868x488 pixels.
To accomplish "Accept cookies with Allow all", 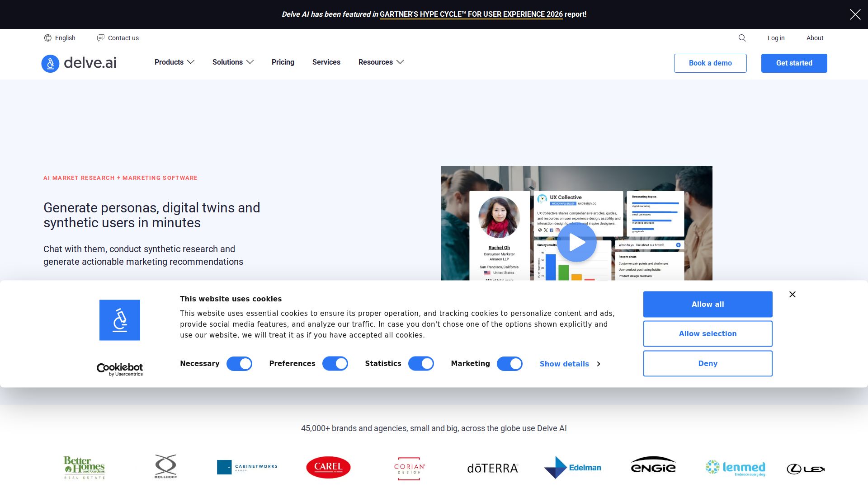I will [708, 304].
